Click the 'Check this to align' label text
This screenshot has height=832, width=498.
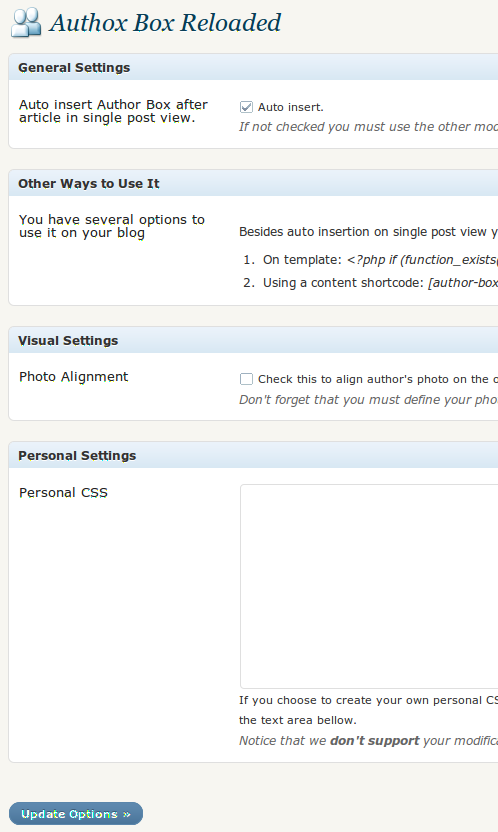[x=378, y=379]
